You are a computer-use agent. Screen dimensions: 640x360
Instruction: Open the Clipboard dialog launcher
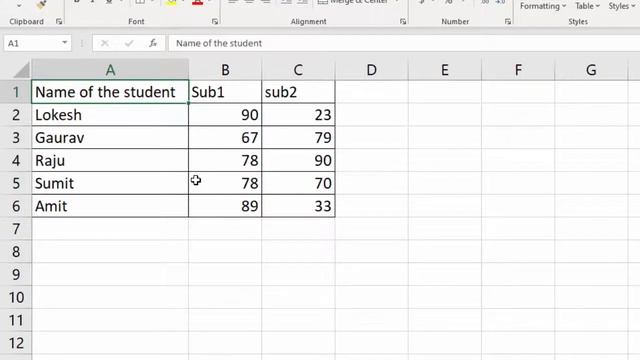(x=59, y=22)
